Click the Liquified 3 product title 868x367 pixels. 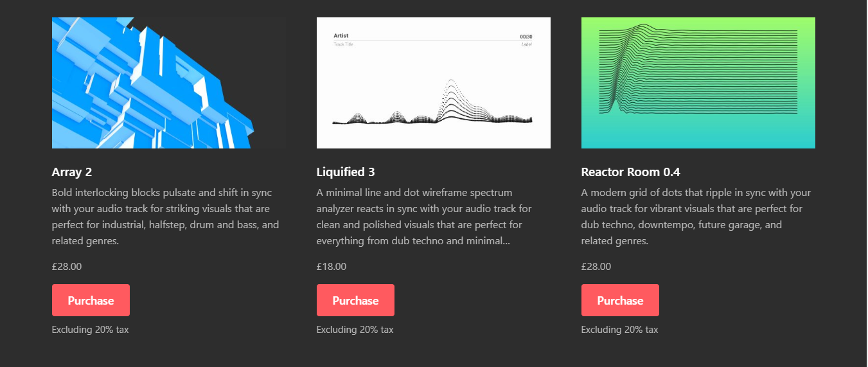tap(346, 172)
